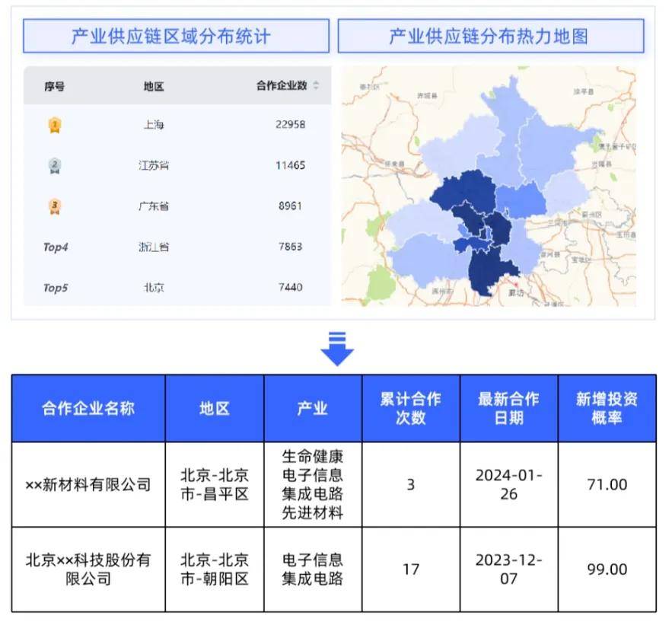This screenshot has height=622, width=672.
Task: Click the 上海 region cell
Action: tap(154, 125)
